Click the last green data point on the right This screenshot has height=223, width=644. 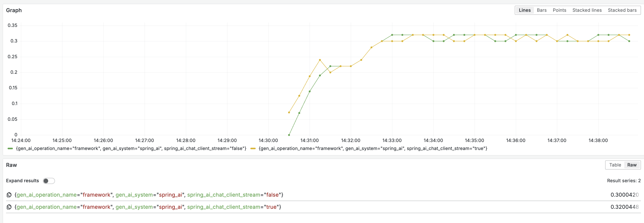629,41
